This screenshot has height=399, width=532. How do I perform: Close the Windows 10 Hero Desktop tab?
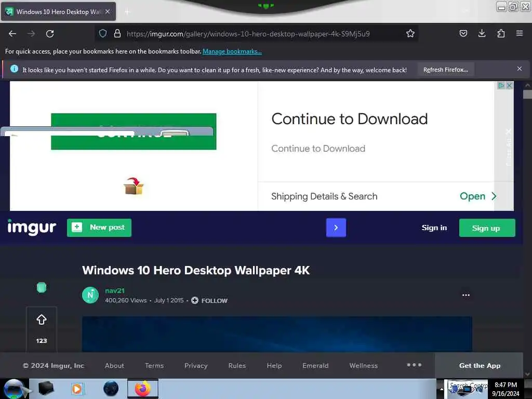[x=108, y=11]
